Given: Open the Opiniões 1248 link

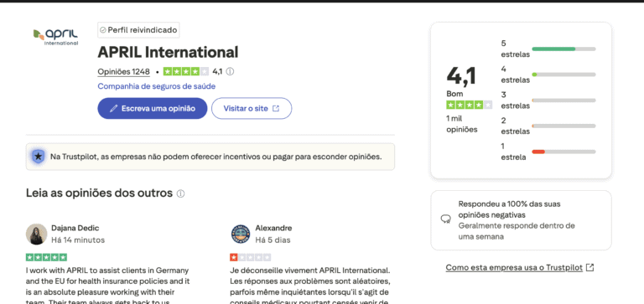Looking at the screenshot, I should point(123,72).
